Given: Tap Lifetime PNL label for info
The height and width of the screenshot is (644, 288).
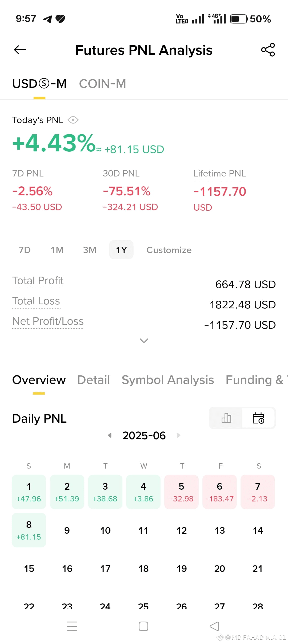Looking at the screenshot, I should [219, 174].
